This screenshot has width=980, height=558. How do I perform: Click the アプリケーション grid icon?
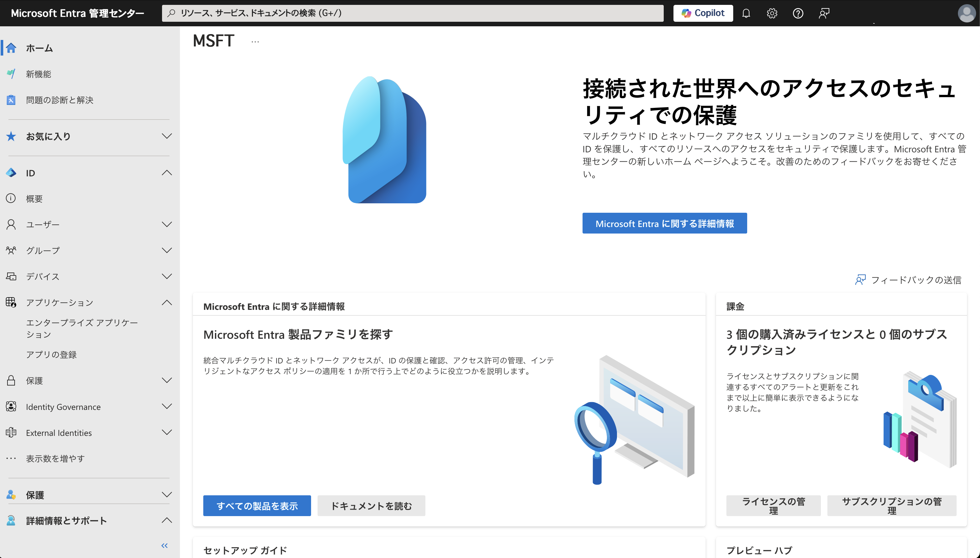coord(11,302)
